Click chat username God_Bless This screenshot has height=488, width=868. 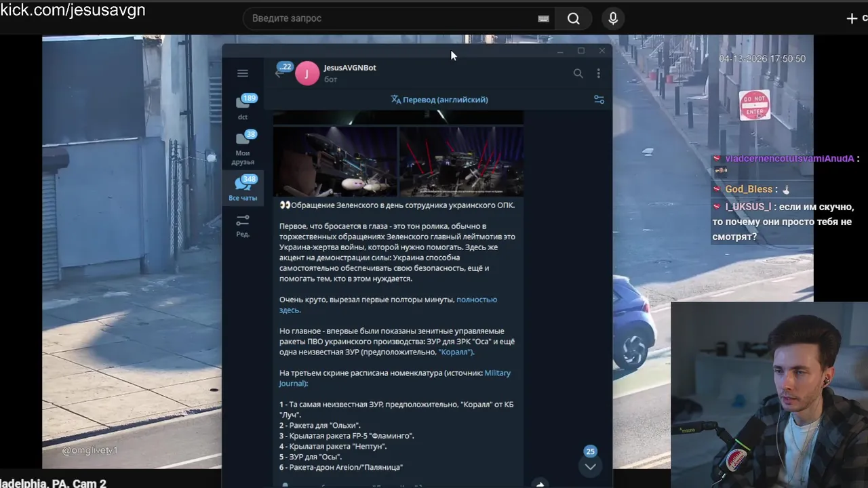click(749, 189)
